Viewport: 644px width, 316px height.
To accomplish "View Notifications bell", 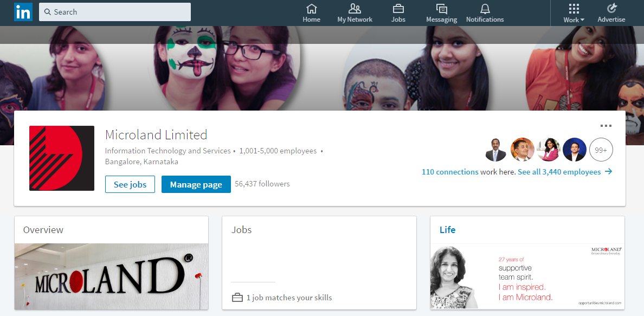I will pyautogui.click(x=485, y=13).
